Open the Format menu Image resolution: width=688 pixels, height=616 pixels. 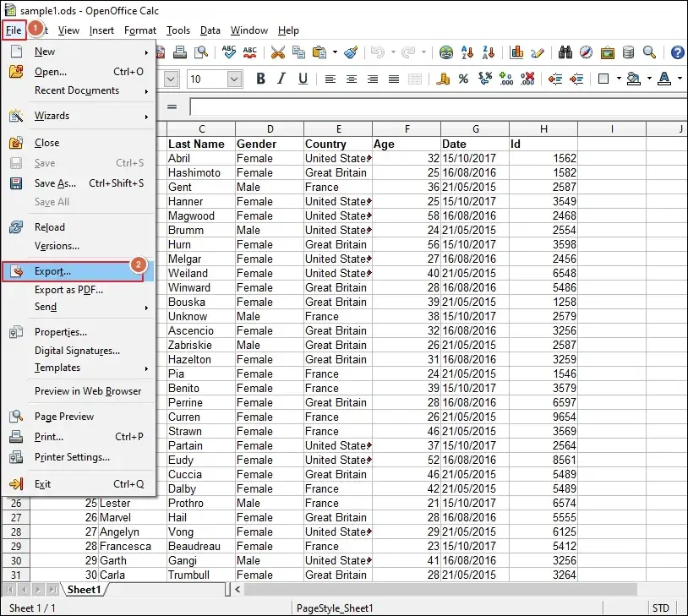pos(140,30)
